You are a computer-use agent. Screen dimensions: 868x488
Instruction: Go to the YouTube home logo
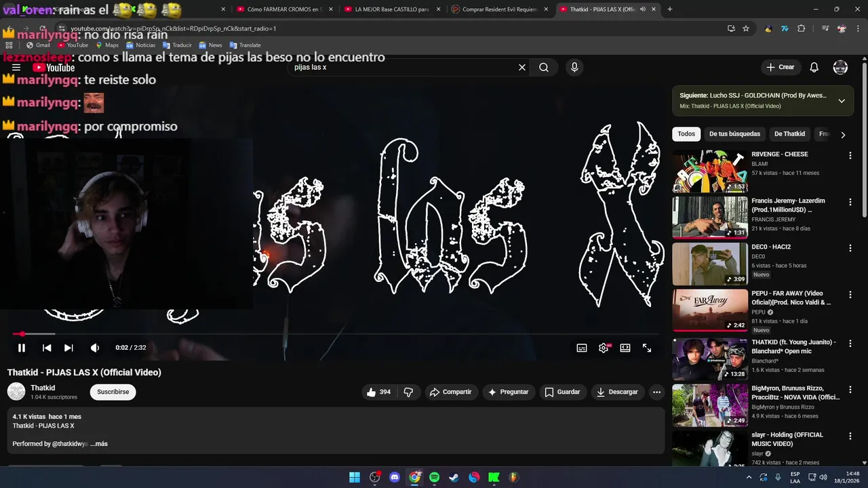(x=54, y=67)
